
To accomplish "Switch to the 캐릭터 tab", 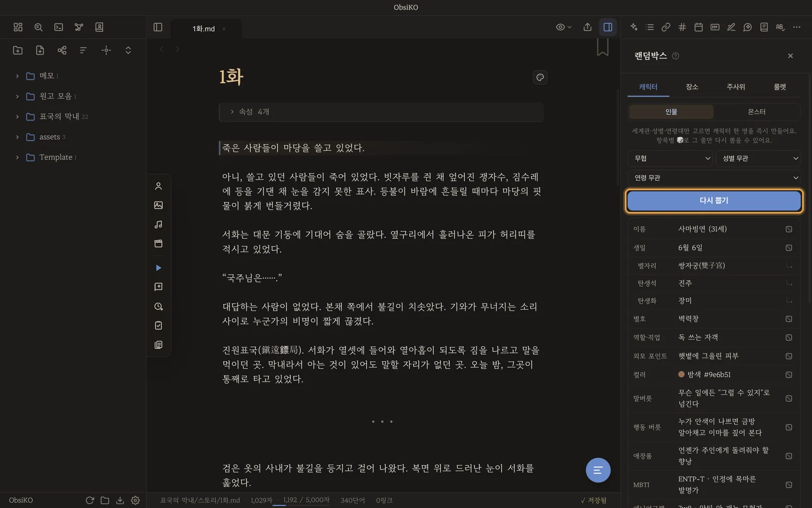I will [x=648, y=87].
